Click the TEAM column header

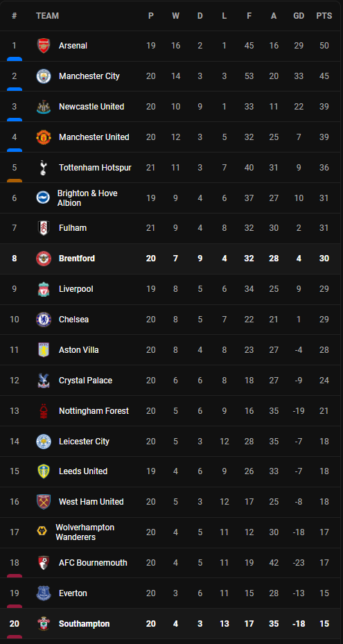pos(47,16)
